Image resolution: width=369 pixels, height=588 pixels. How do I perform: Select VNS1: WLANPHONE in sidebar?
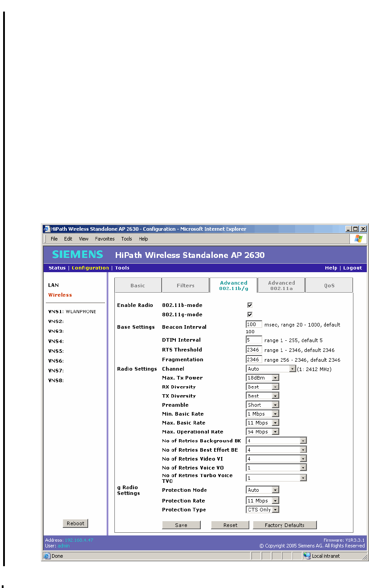tap(72, 311)
